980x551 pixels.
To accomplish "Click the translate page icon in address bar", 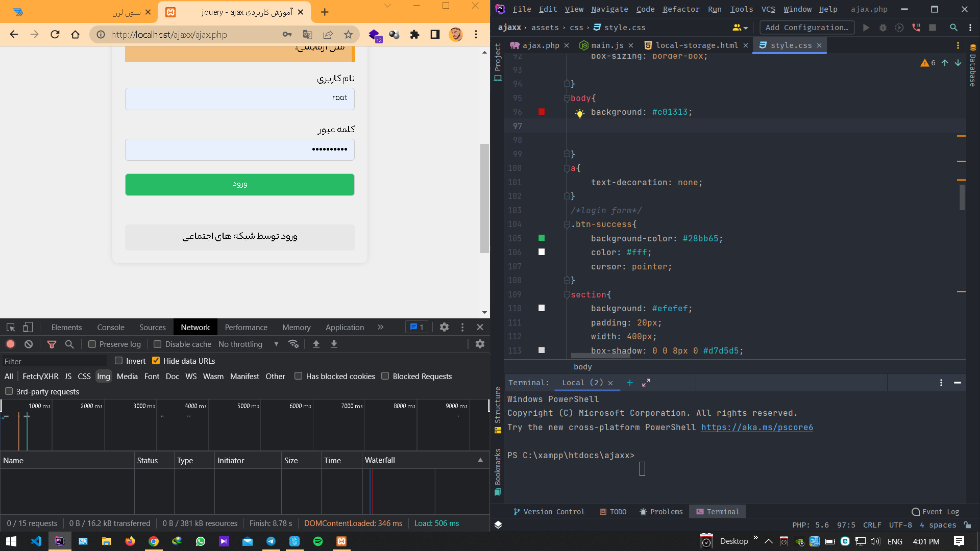I will coord(307,35).
